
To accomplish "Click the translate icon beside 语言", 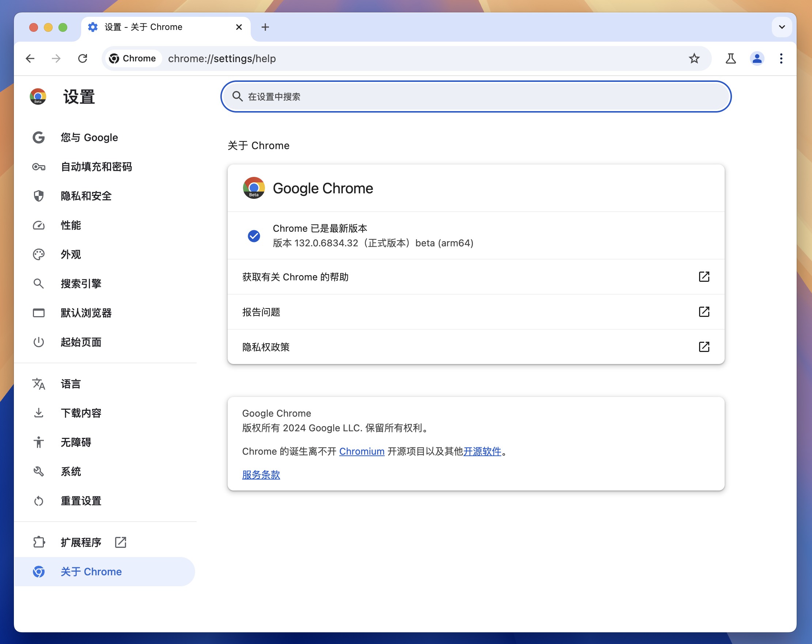I will 38,384.
